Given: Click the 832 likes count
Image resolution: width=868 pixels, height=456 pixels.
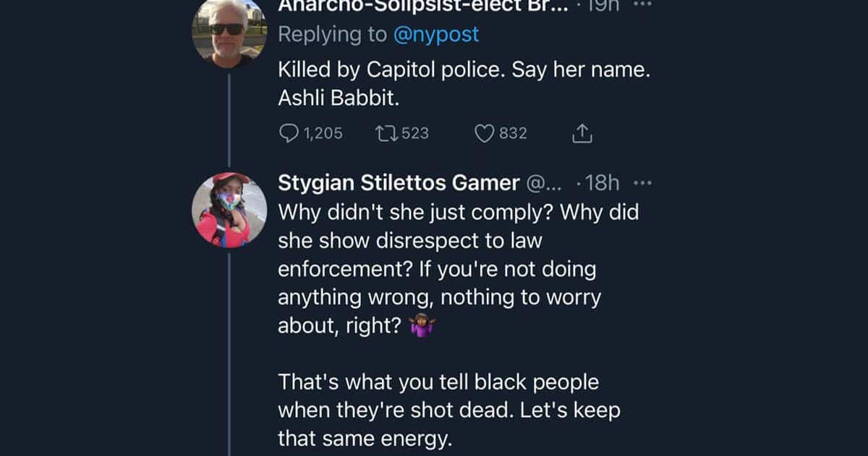Looking at the screenshot, I should point(513,133).
